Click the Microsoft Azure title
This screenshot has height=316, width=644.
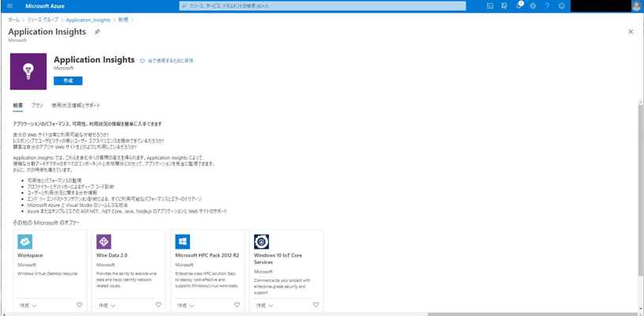coord(45,6)
